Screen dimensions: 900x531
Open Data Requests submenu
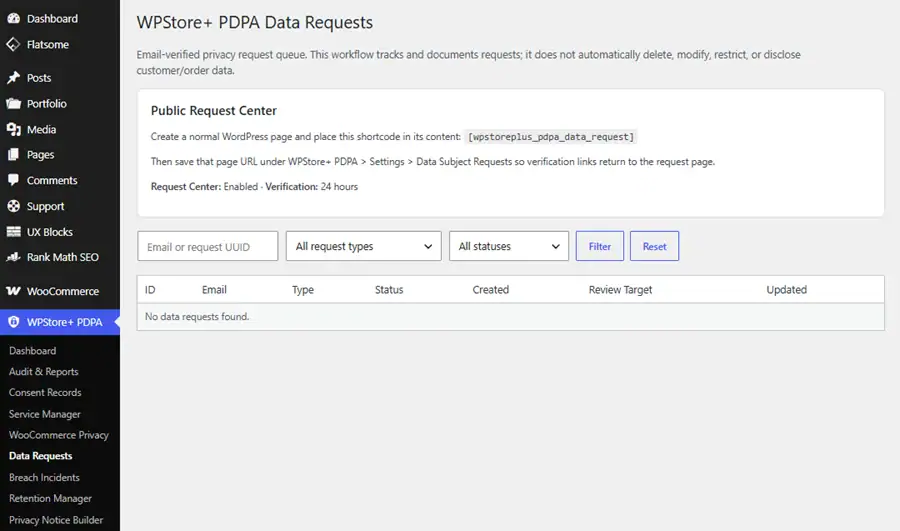[41, 456]
